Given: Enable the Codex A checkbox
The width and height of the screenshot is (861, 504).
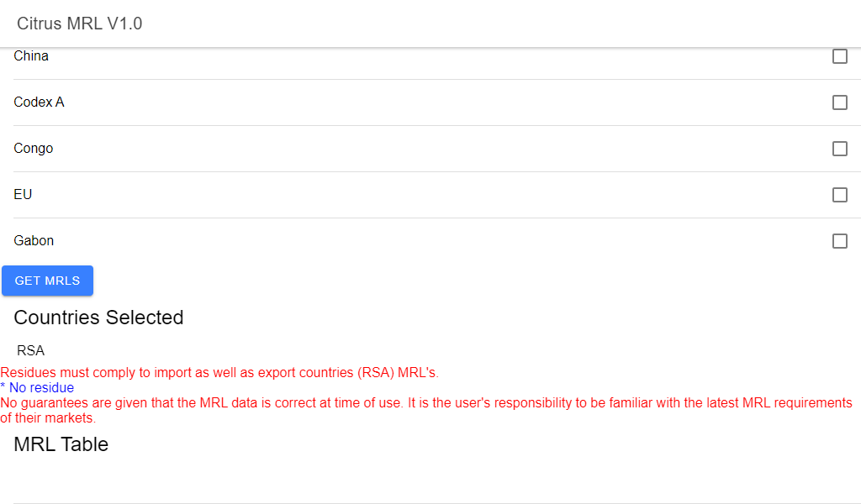Looking at the screenshot, I should click(x=839, y=102).
